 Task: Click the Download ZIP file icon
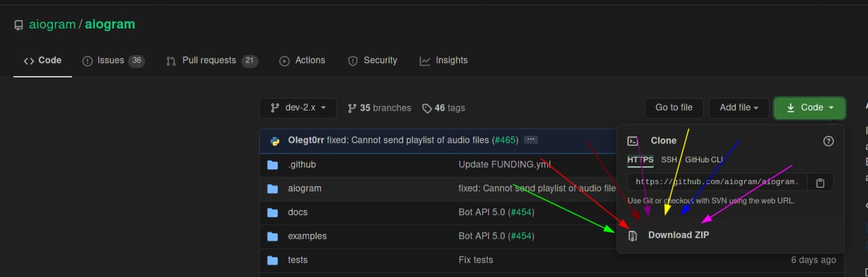pos(633,236)
